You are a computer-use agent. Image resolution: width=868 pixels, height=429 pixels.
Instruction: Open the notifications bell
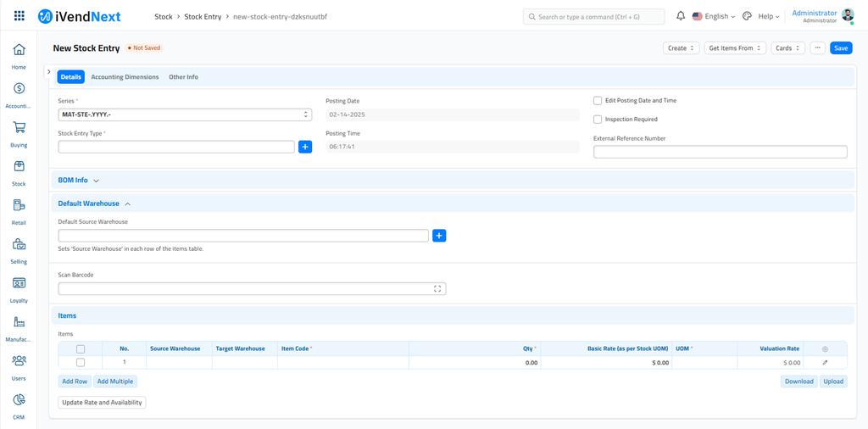[680, 16]
